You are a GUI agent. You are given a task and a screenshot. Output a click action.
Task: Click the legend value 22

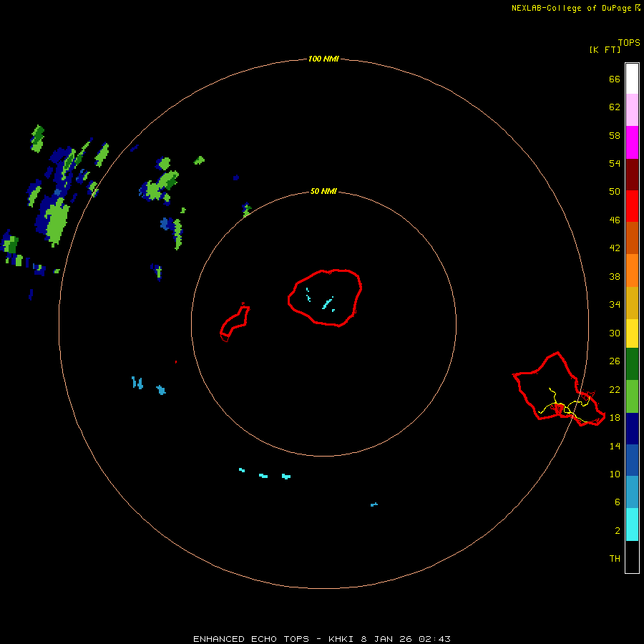coord(615,389)
